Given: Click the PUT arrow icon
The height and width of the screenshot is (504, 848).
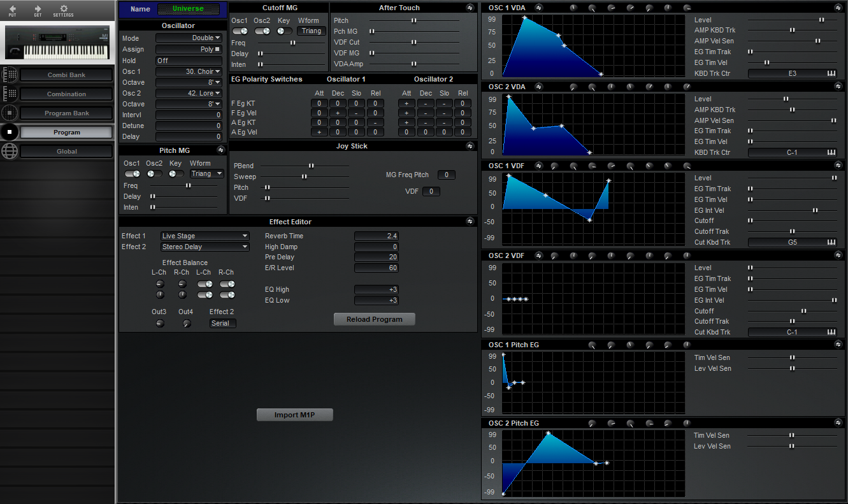Looking at the screenshot, I should pos(13,9).
